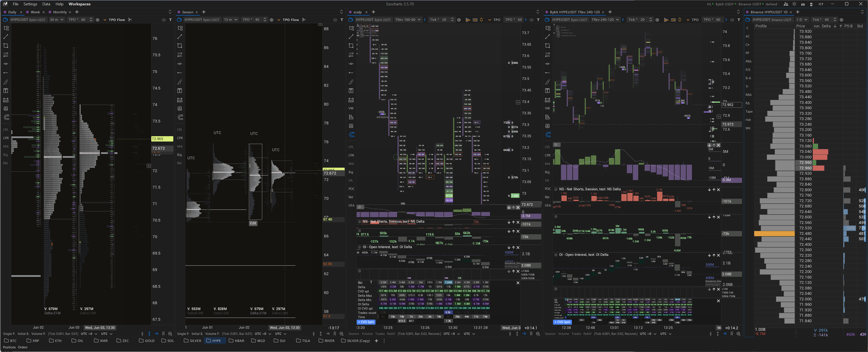Viewport: 868px width, 352px height.
Task: Open workspace bar three-dot options menu
Action: 384,340
